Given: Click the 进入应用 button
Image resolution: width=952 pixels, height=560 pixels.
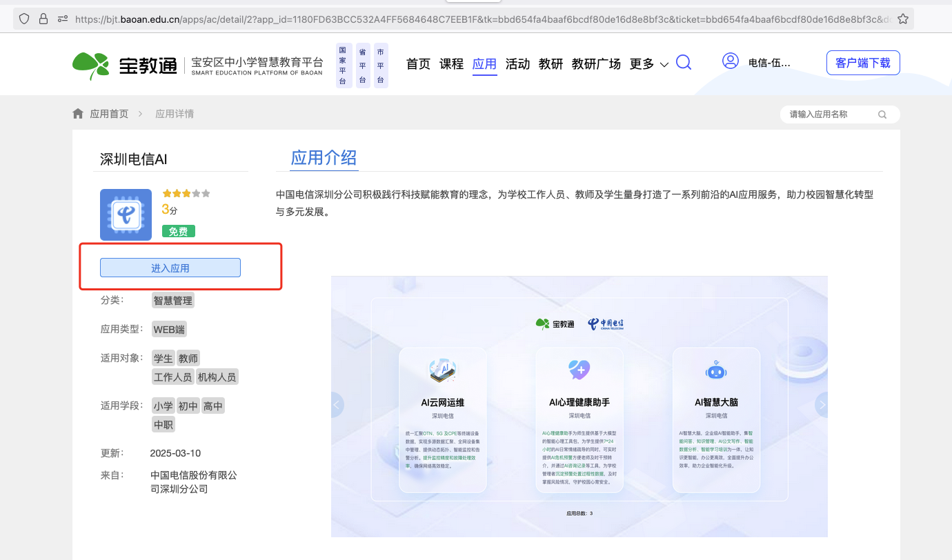Looking at the screenshot, I should point(170,268).
